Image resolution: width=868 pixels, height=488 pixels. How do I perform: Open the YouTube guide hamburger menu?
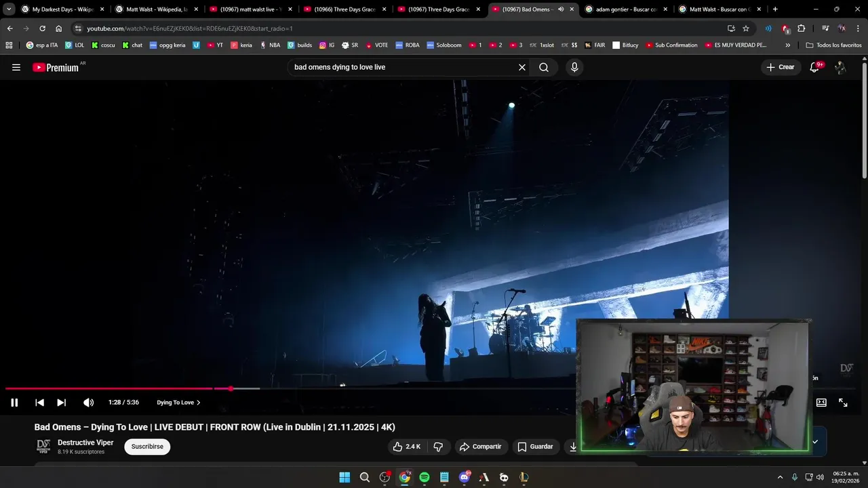click(x=16, y=67)
